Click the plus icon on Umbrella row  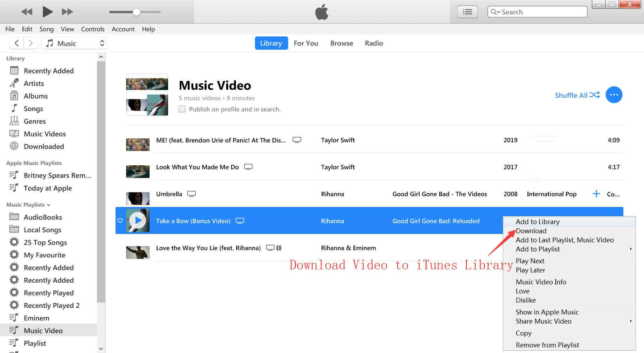pyautogui.click(x=596, y=194)
